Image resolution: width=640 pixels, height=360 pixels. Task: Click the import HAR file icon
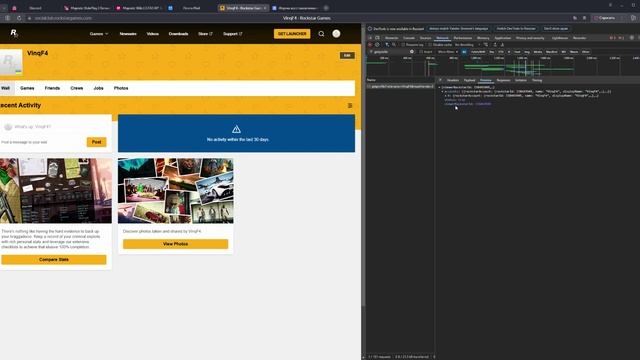[x=495, y=44]
